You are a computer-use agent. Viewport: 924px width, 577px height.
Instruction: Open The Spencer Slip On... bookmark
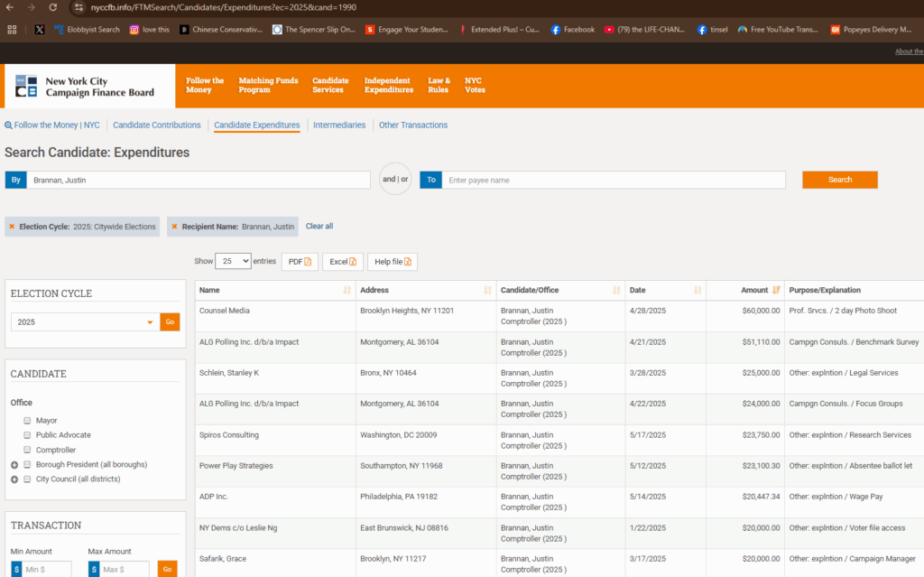tap(314, 30)
